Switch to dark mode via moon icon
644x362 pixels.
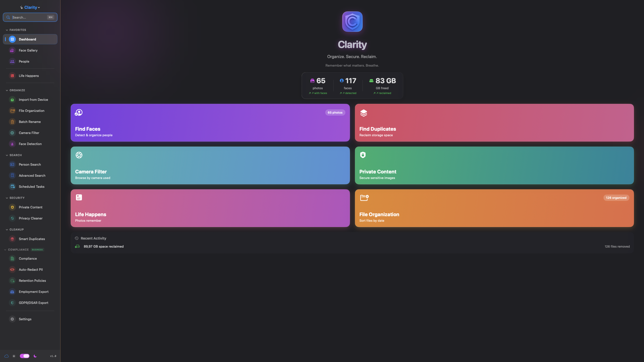tap(35, 356)
